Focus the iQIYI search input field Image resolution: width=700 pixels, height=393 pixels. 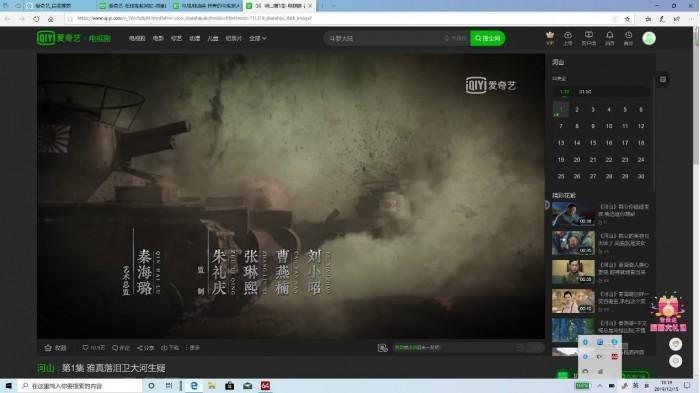pyautogui.click(x=396, y=38)
